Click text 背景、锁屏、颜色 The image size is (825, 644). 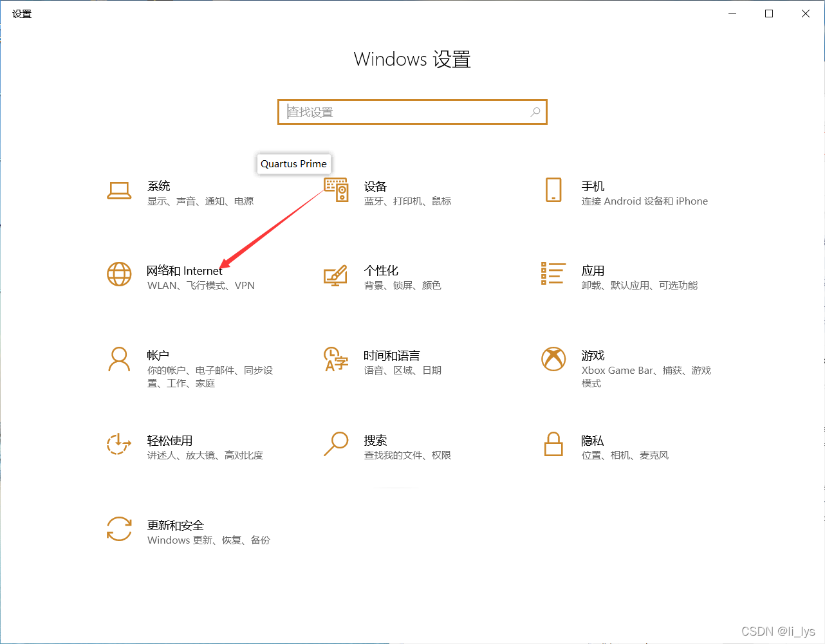coord(403,286)
